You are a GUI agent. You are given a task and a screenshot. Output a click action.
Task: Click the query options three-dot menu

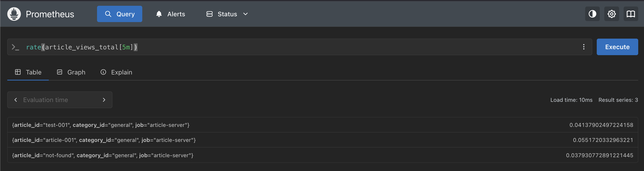tap(584, 47)
